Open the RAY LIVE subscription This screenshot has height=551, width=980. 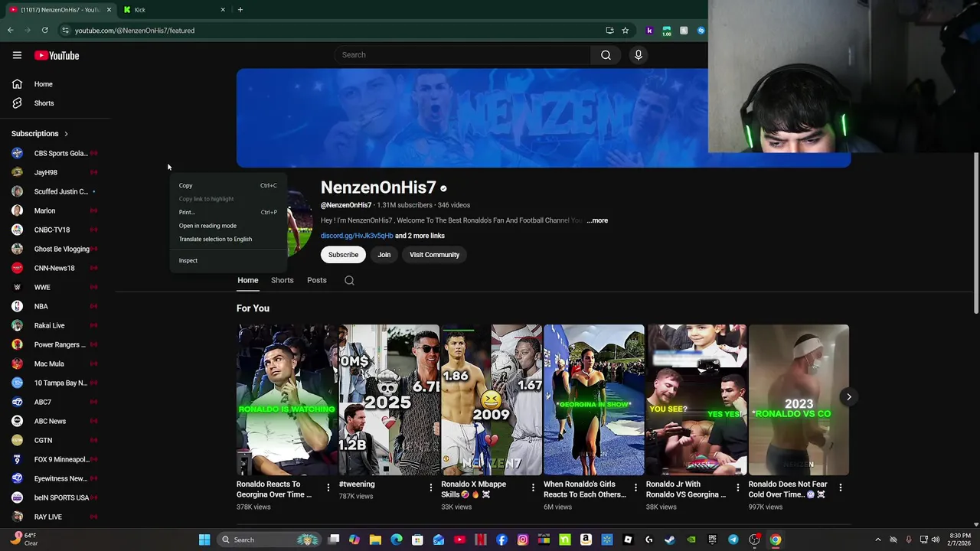pyautogui.click(x=56, y=517)
